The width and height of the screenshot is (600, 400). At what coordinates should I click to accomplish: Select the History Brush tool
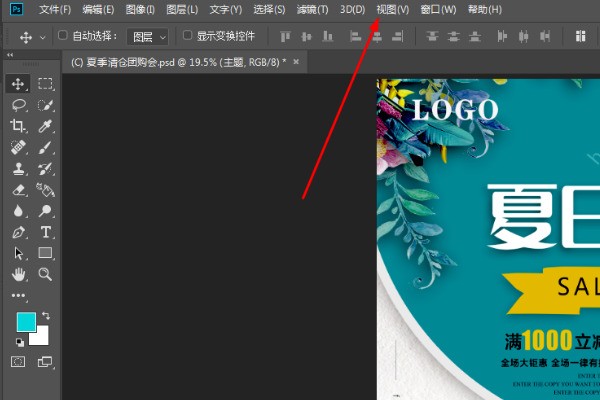click(x=45, y=168)
